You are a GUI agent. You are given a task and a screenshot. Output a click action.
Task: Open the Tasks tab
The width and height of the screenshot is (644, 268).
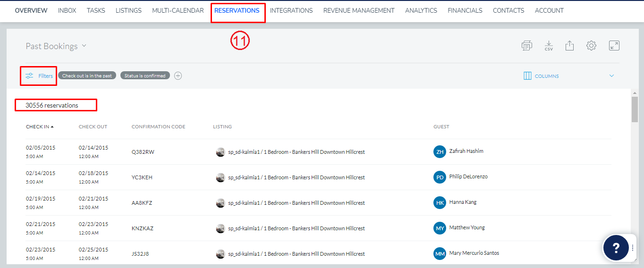coord(96,10)
